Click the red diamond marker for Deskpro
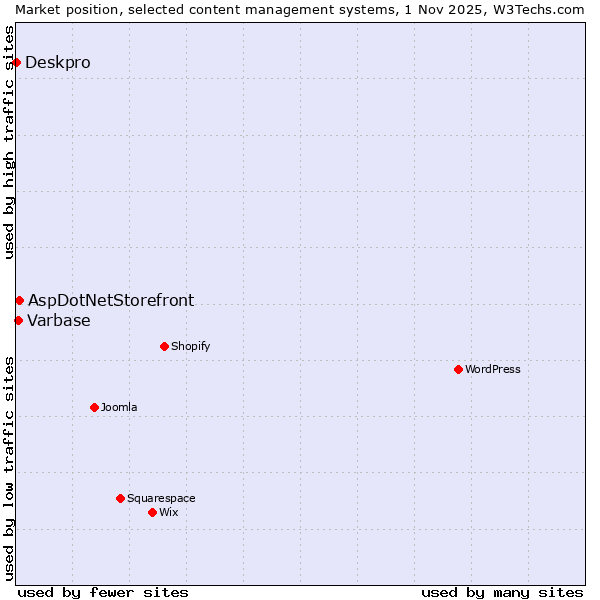 16,62
